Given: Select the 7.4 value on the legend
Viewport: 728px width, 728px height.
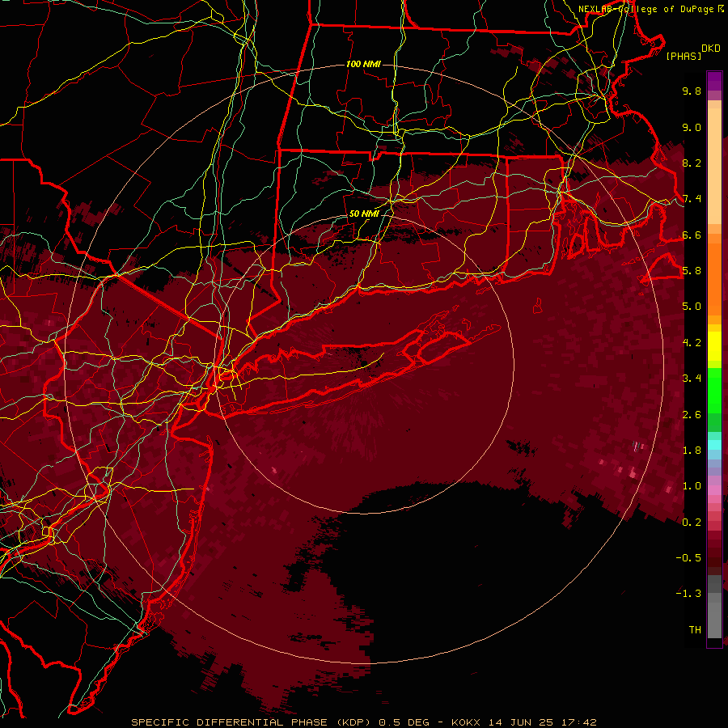Looking at the screenshot, I should pyautogui.click(x=692, y=199).
